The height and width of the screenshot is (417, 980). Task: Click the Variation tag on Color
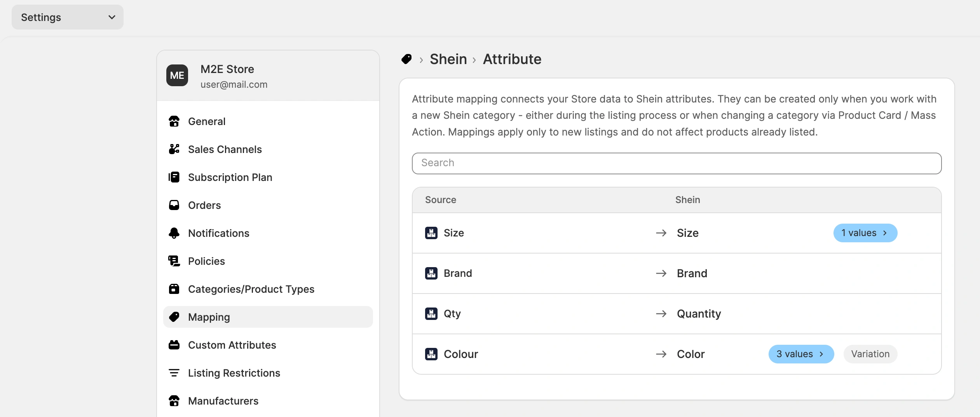click(870, 354)
